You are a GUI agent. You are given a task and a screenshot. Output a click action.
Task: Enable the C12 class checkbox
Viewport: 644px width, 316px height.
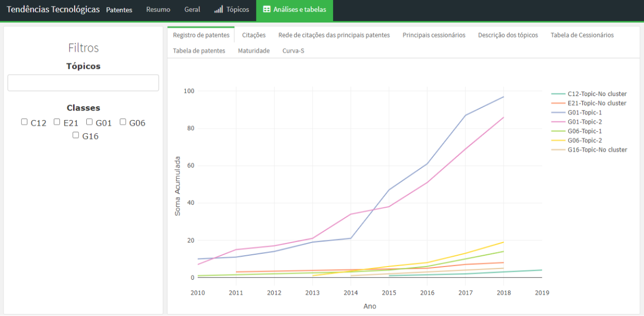pos(25,122)
